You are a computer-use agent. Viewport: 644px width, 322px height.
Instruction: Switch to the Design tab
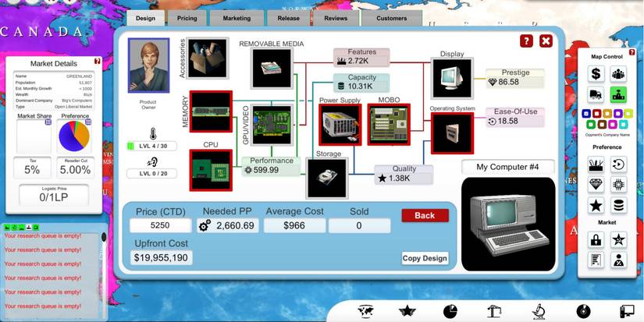145,19
